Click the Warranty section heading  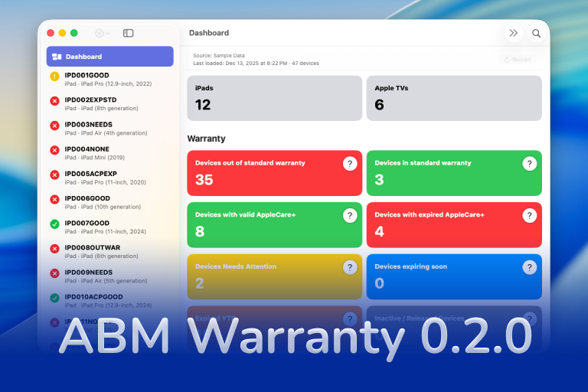point(206,139)
